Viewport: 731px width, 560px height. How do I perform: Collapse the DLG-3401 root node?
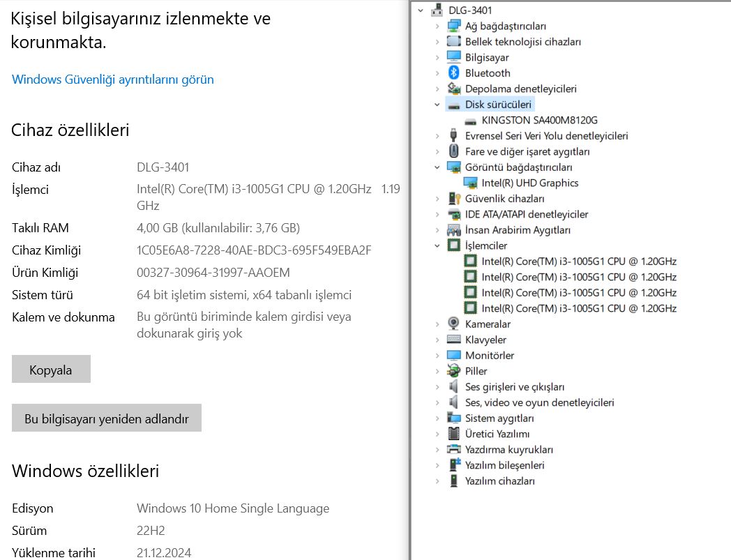point(421,10)
